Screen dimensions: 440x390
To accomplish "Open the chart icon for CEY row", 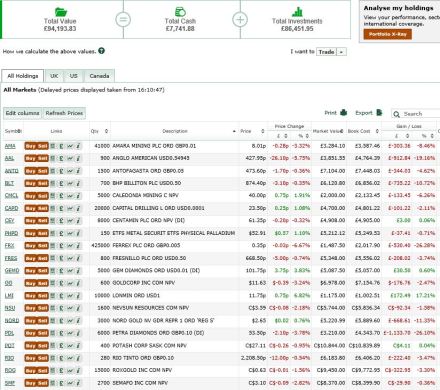I will tap(70, 221).
